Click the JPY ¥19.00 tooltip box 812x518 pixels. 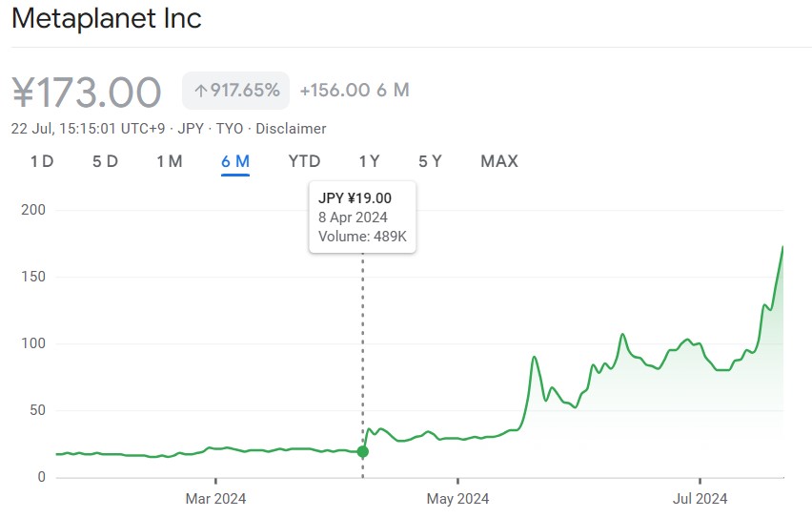click(362, 217)
